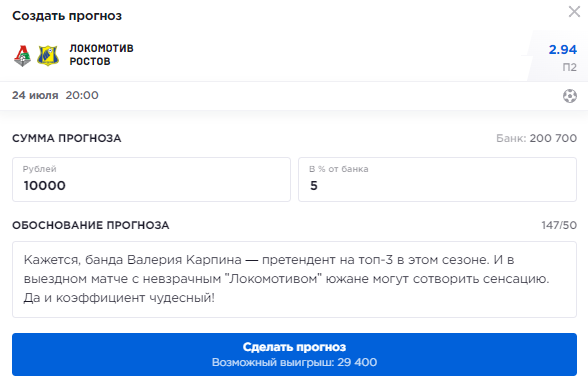Click the 24 июля match date
Image resolution: width=588 pixels, height=383 pixels.
pos(35,95)
